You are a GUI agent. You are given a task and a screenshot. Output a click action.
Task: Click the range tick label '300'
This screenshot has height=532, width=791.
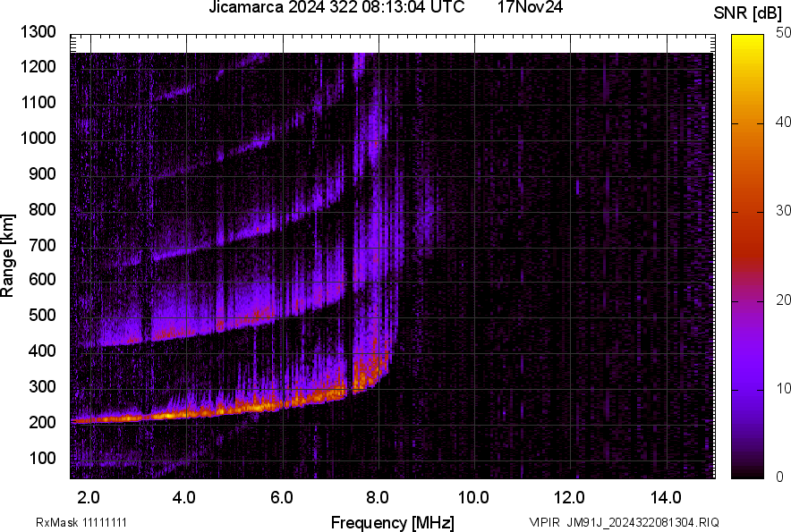pos(42,386)
